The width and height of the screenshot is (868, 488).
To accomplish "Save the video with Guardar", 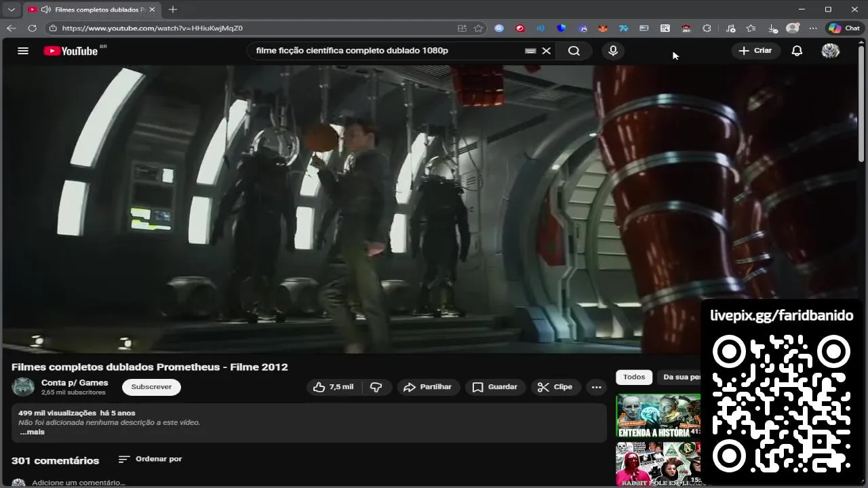I will click(495, 387).
